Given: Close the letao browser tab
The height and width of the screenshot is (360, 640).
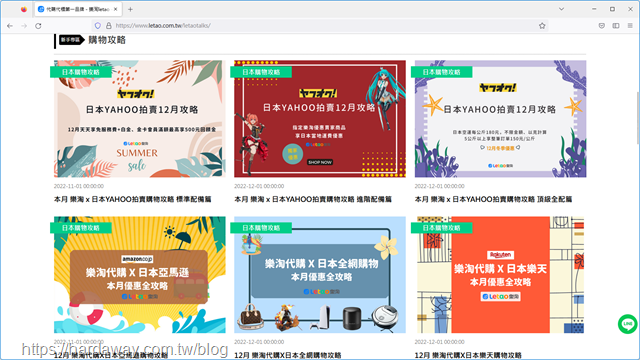Looking at the screenshot, I should [116, 9].
